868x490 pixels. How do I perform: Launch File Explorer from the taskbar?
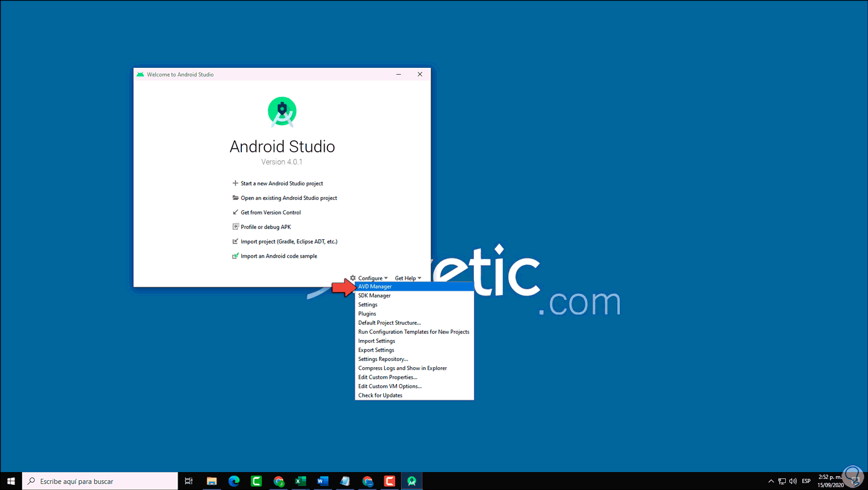(212, 481)
